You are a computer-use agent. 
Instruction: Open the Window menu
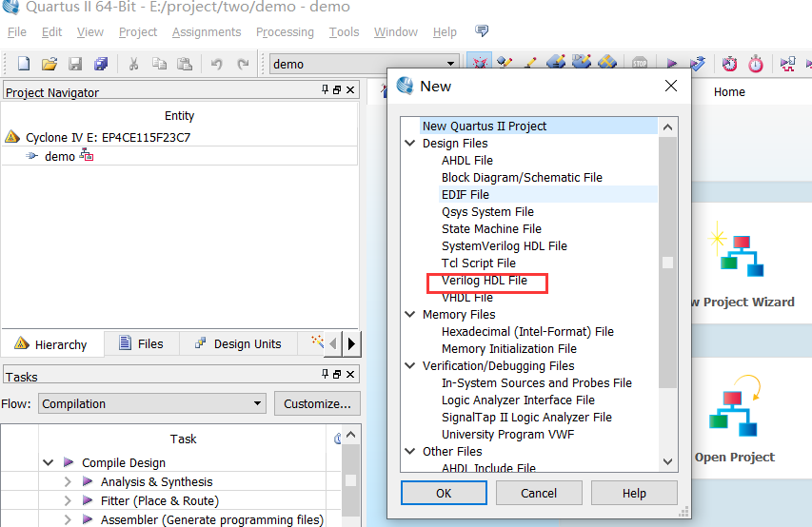coord(396,32)
